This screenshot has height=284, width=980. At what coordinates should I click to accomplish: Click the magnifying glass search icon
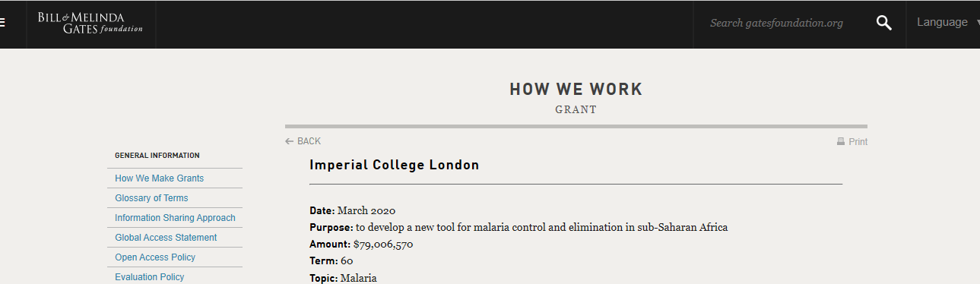tap(883, 23)
